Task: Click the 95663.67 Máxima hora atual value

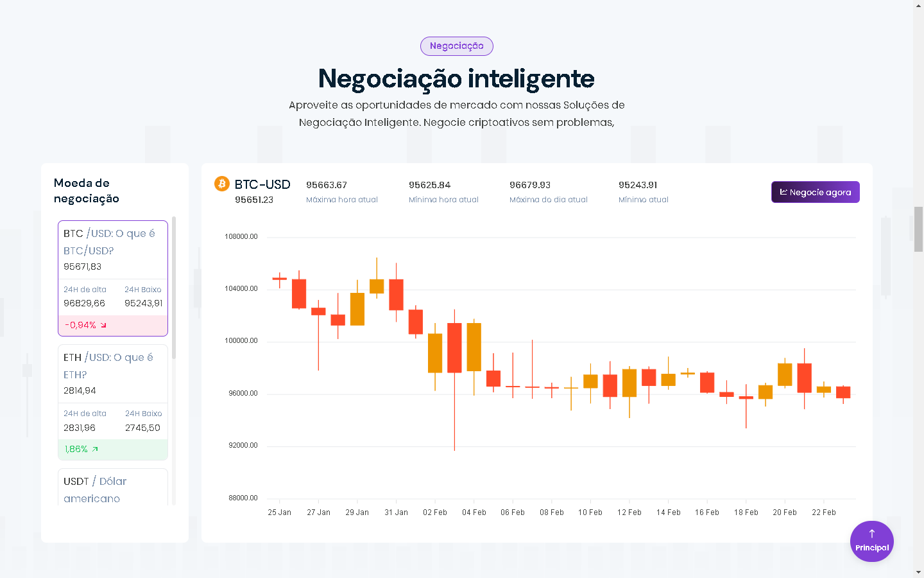Action: [327, 185]
